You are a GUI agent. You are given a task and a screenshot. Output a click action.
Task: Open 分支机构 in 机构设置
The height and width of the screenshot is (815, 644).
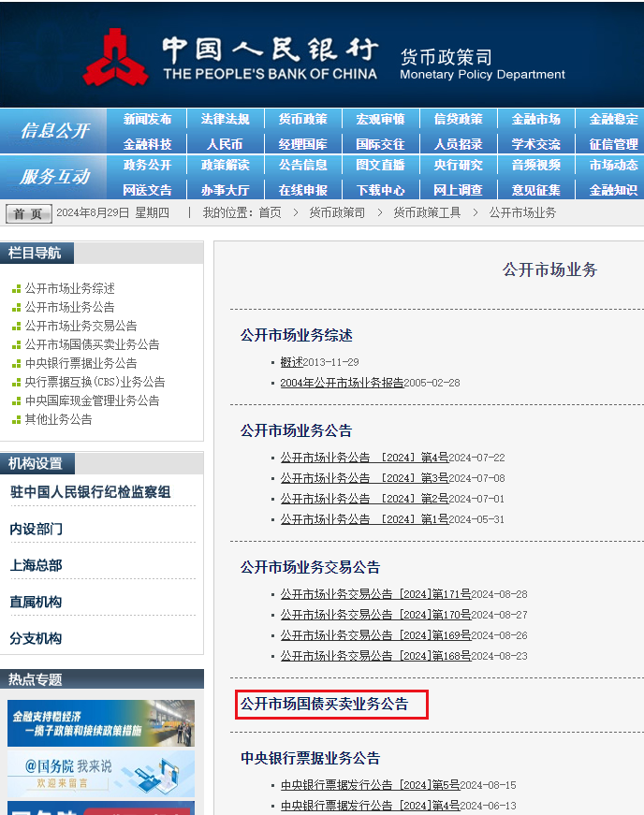[36, 638]
